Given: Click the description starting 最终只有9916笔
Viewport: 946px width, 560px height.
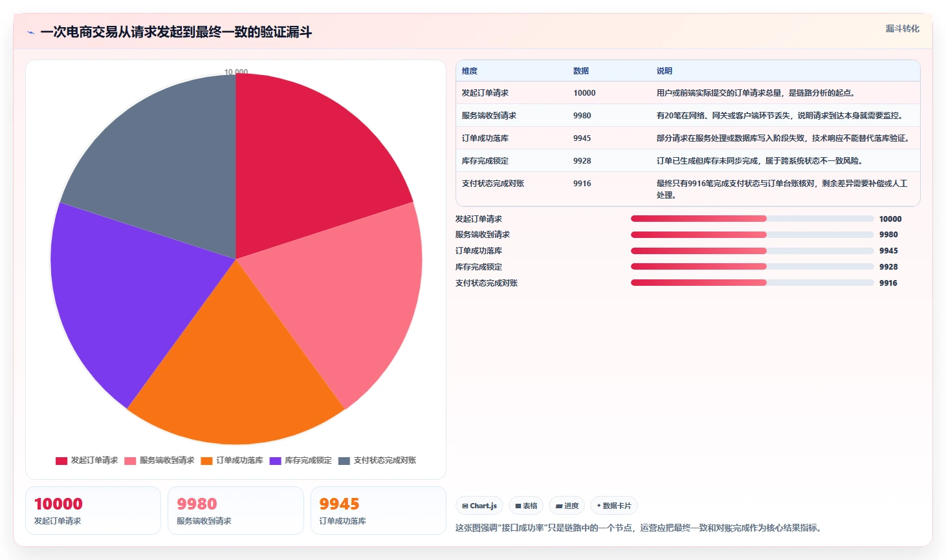Looking at the screenshot, I should (x=782, y=189).
